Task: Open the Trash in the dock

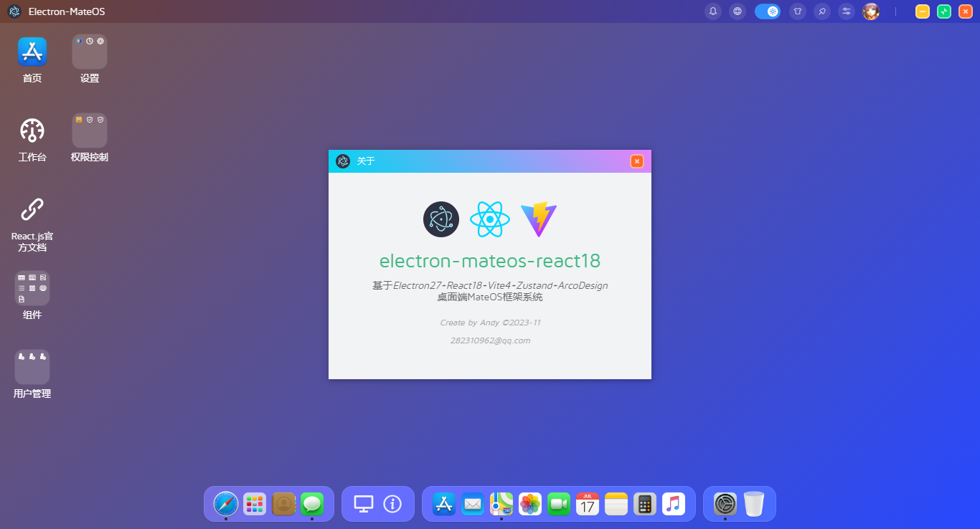Action: tap(754, 504)
